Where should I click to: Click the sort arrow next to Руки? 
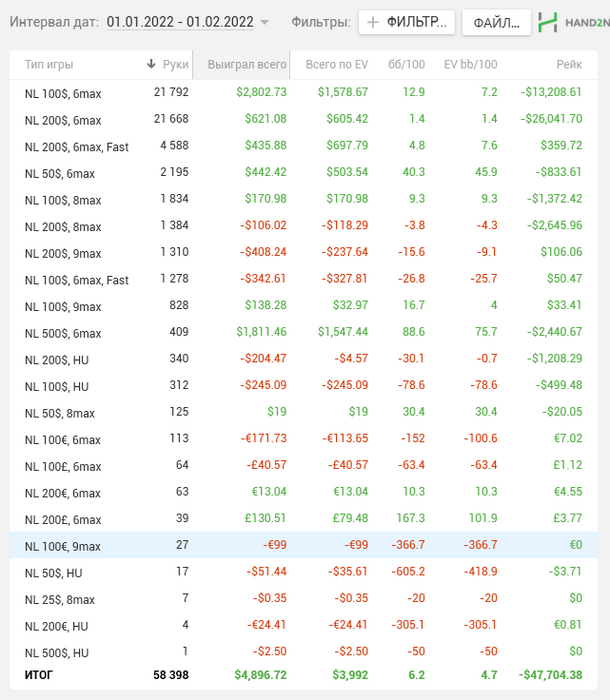click(151, 64)
